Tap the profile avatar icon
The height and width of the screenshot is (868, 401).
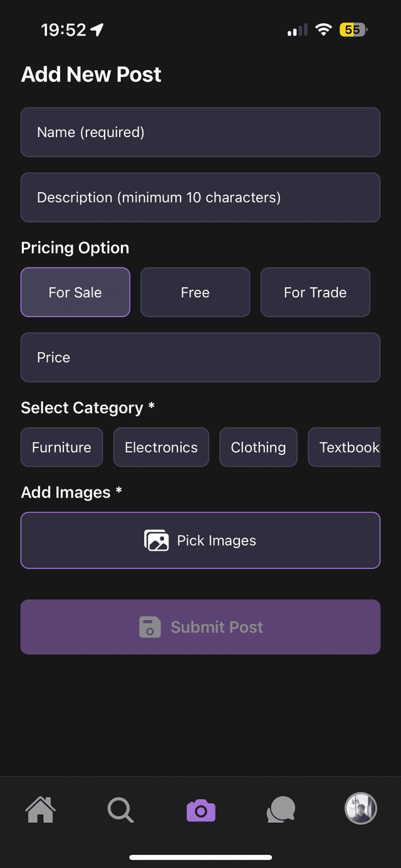[x=360, y=809]
